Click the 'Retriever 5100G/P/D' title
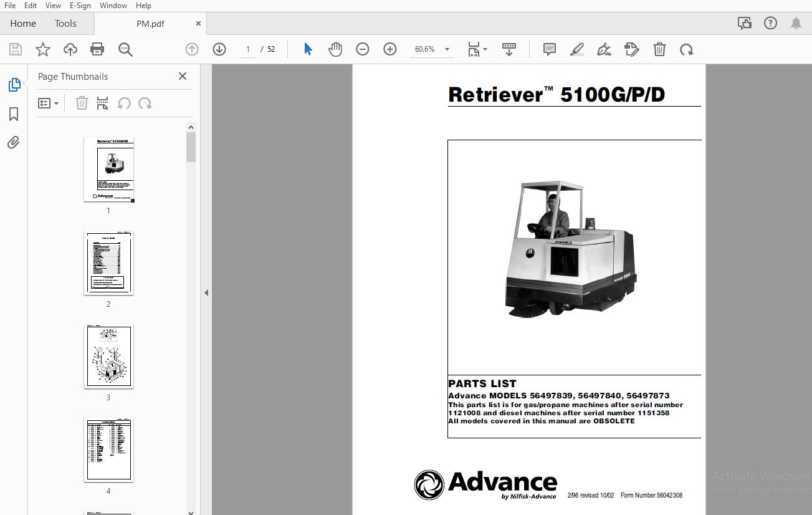 coord(557,94)
